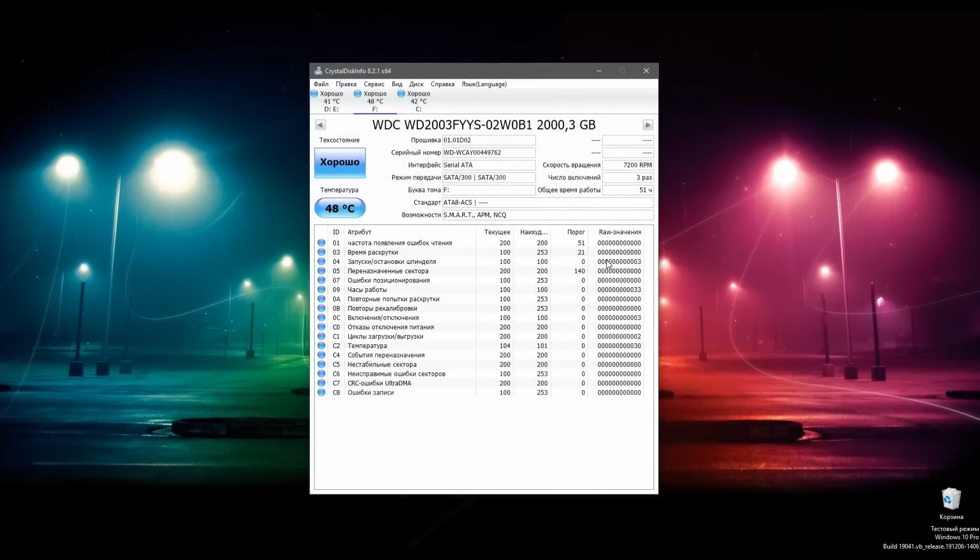
Task: Click the Текущее column header
Action: tap(495, 232)
